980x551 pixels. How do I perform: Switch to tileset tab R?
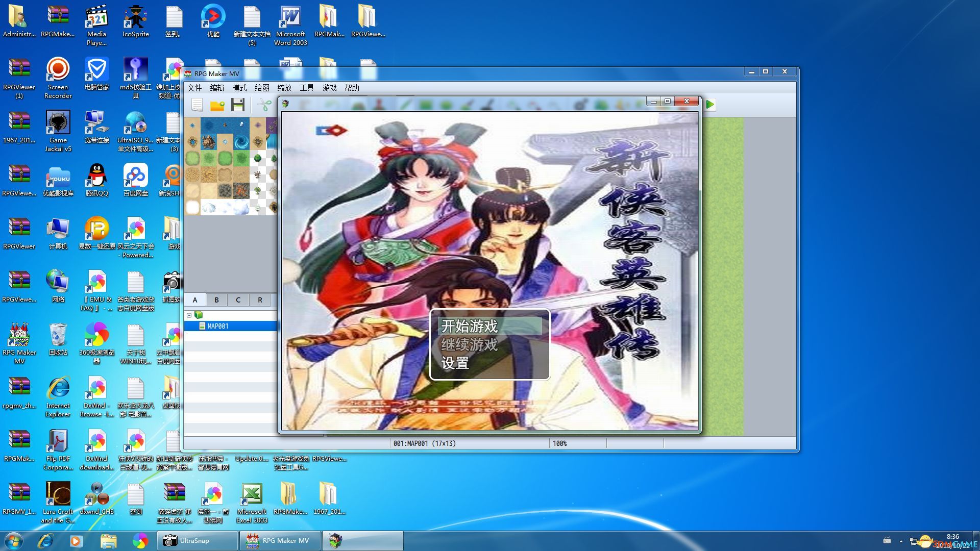click(260, 300)
